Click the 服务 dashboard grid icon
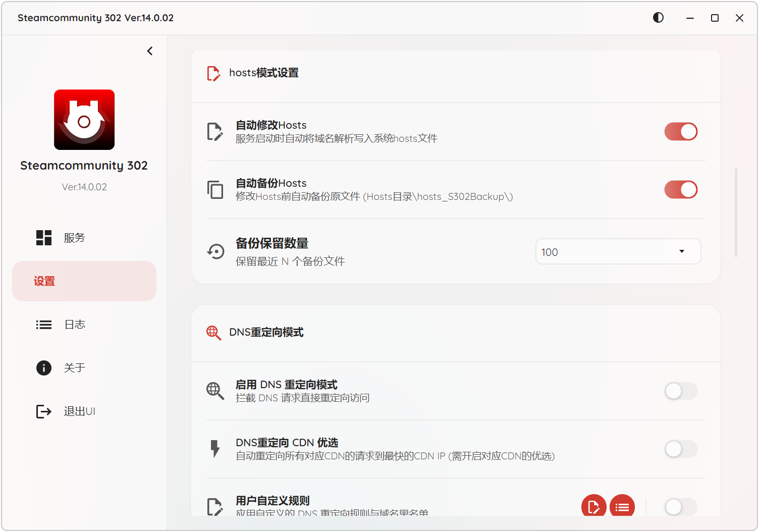 click(x=44, y=238)
